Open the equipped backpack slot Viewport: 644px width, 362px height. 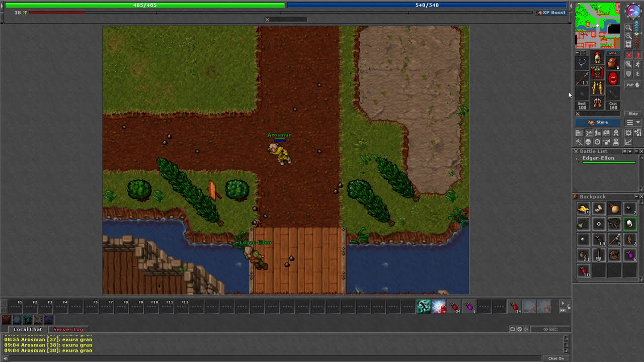tap(612, 63)
